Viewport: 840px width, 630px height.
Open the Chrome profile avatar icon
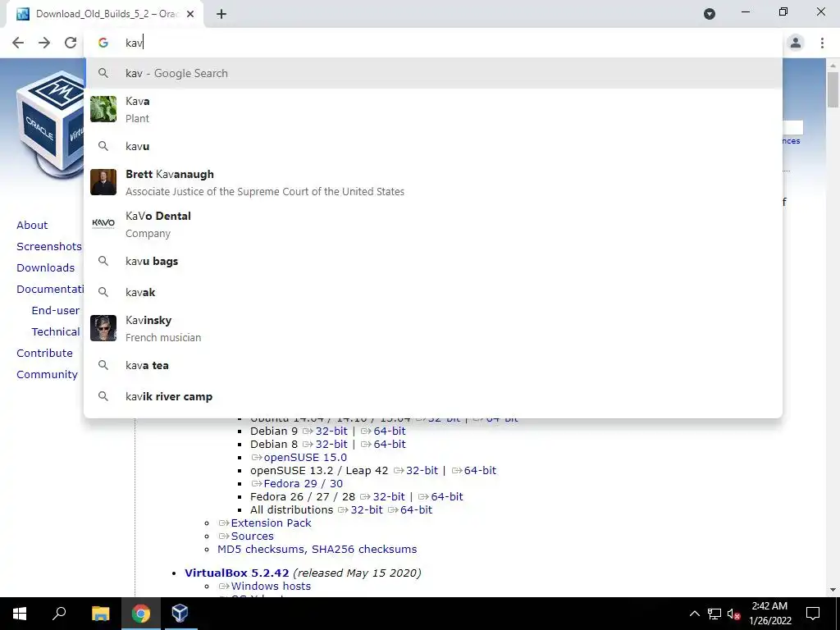pos(796,43)
